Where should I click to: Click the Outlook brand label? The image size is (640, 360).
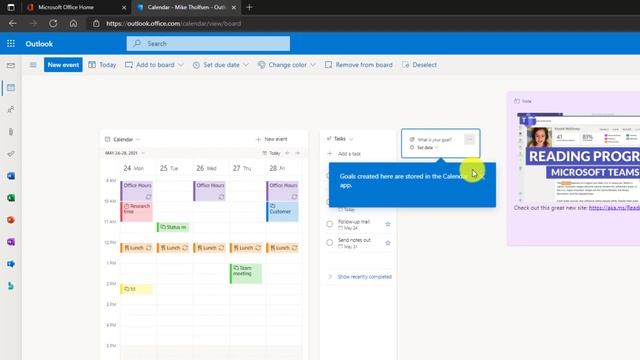pyautogui.click(x=39, y=44)
